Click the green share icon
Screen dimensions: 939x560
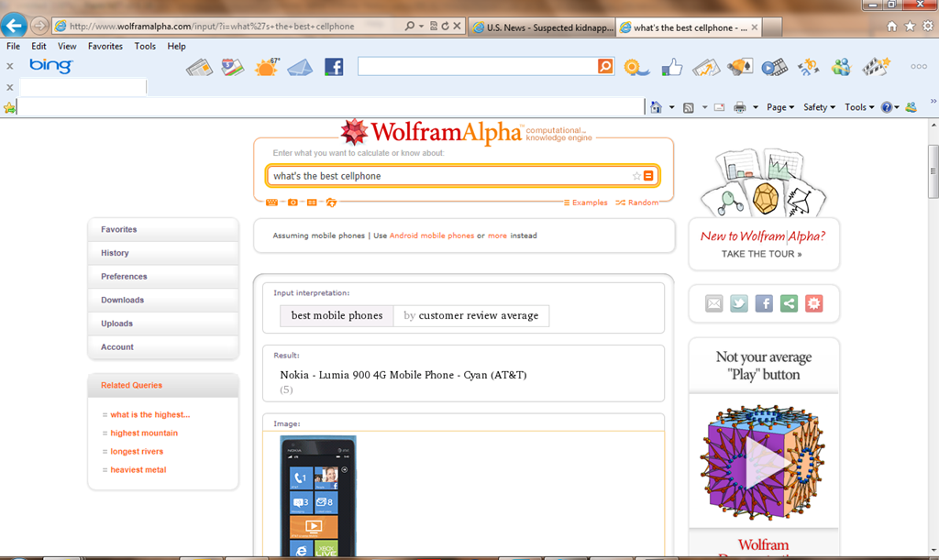point(790,303)
